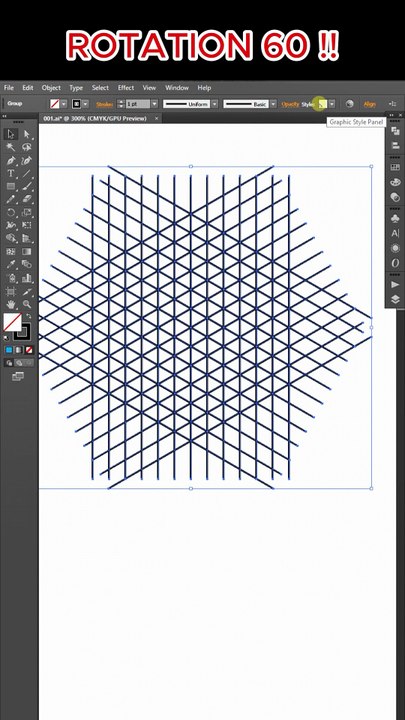The width and height of the screenshot is (405, 720).
Task: Select the Scale tool
Action: 27,213
